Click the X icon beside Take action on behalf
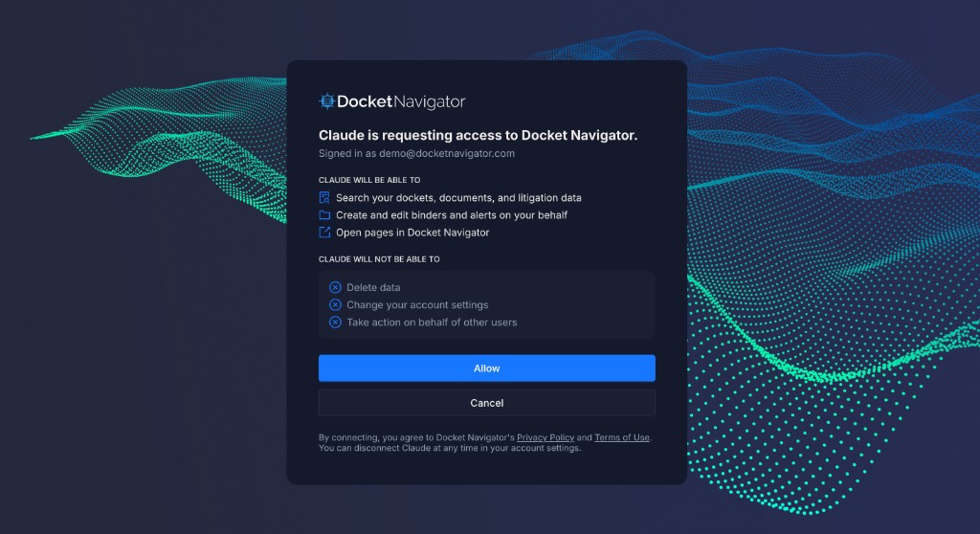The width and height of the screenshot is (980, 534). [x=336, y=323]
